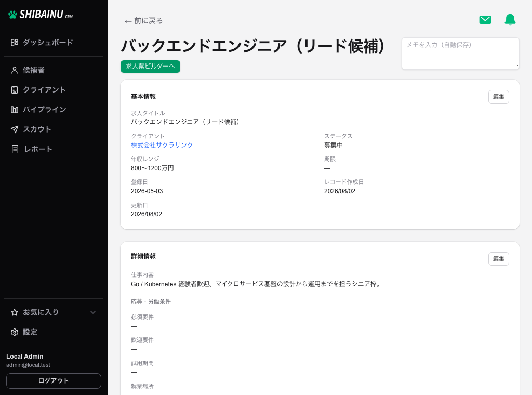Click the 就業場所 label
The image size is (532, 395).
coord(142,386)
